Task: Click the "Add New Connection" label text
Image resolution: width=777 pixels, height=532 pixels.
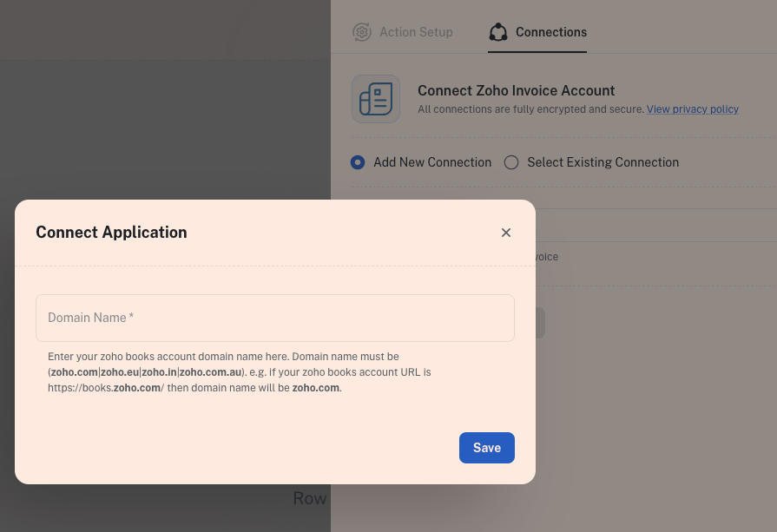Action: [431, 162]
